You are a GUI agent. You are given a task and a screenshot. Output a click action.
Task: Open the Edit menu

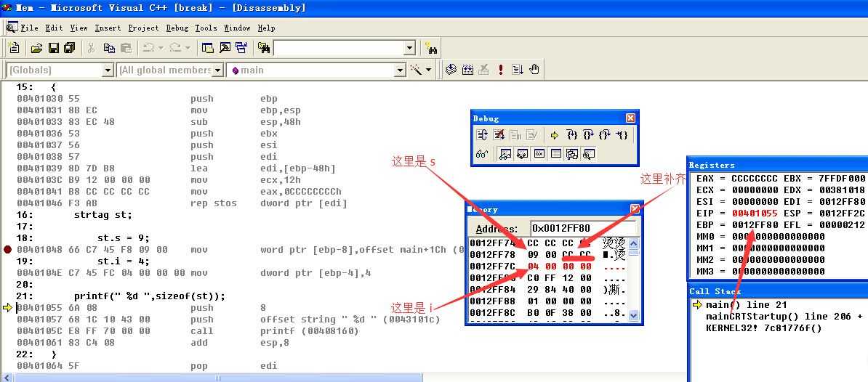click(x=55, y=28)
